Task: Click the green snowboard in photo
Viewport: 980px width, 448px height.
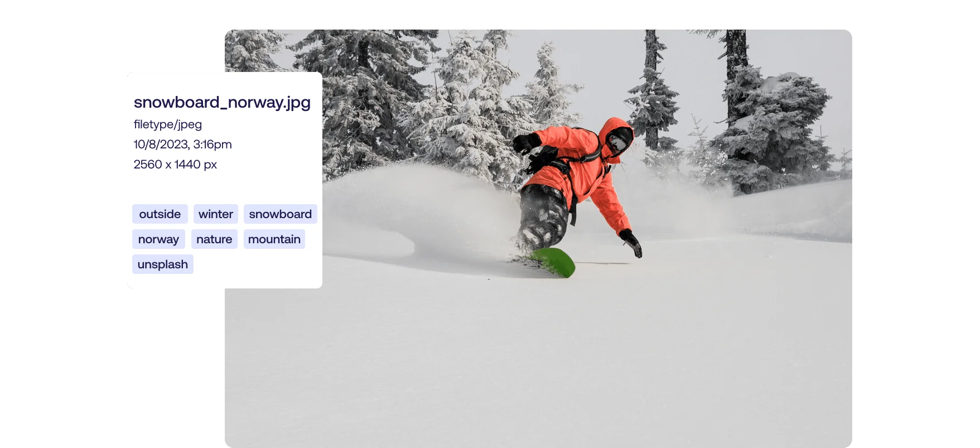Action: 552,262
